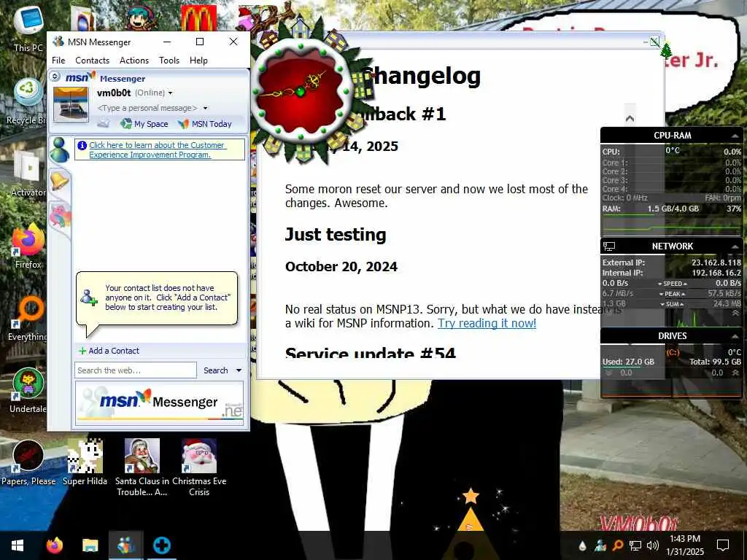Open the Activator desktop icon
This screenshot has width=747, height=560.
coord(28,172)
